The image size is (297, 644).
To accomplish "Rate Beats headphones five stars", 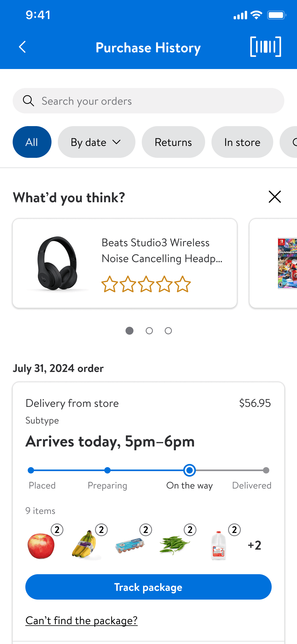I will tap(183, 284).
